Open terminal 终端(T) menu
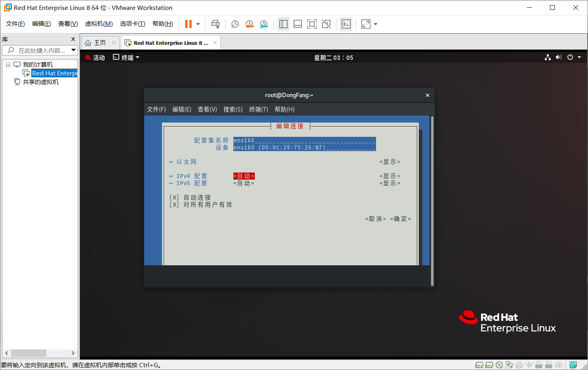The image size is (588, 370). tap(259, 109)
